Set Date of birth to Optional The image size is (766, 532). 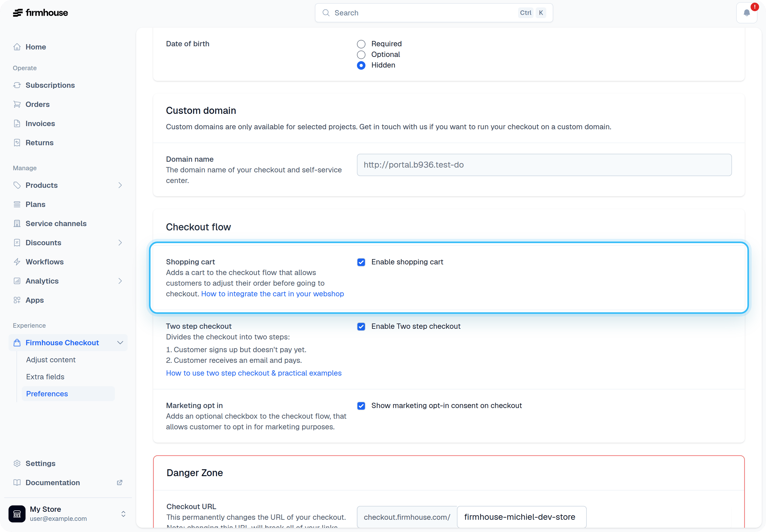(x=361, y=55)
